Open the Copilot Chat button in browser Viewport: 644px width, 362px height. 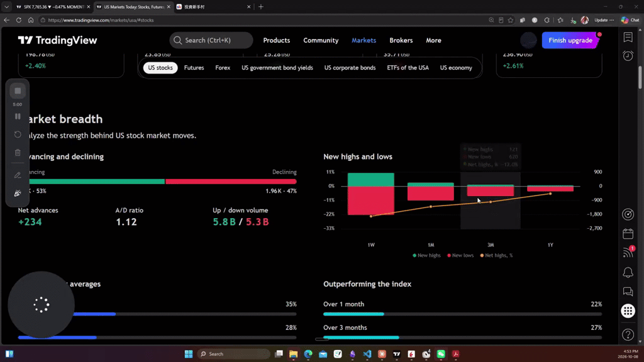coord(630,20)
